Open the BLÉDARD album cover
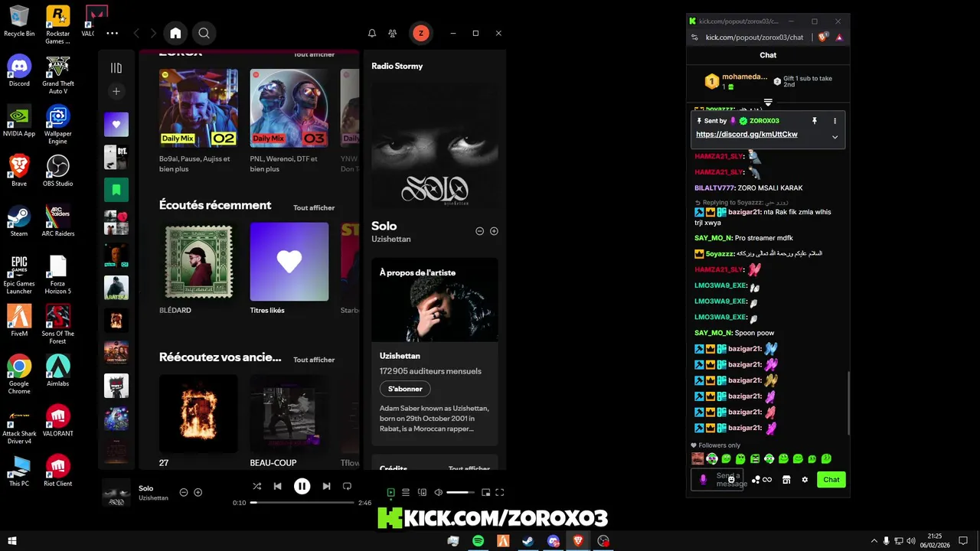980x551 pixels. click(198, 262)
